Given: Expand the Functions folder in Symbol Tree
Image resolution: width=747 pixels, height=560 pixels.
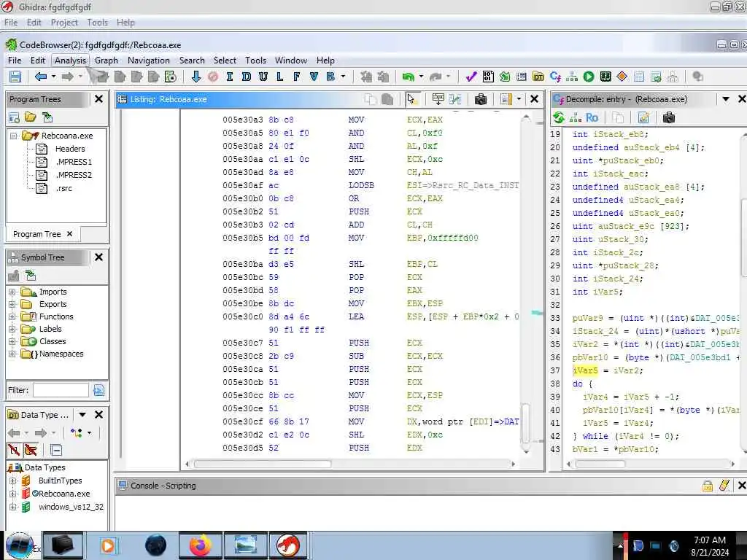Looking at the screenshot, I should pyautogui.click(x=12, y=316).
